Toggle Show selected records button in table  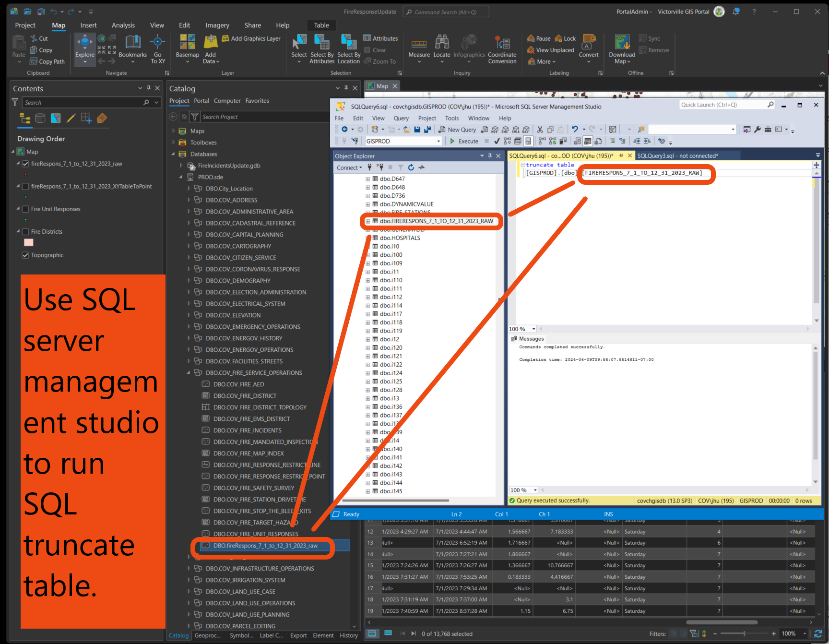[388, 633]
